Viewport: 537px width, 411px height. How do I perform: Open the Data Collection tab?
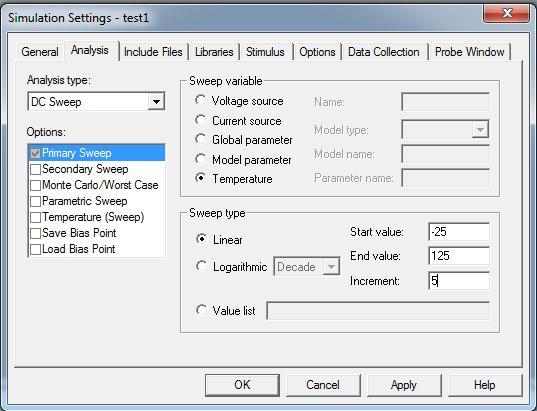tap(384, 52)
